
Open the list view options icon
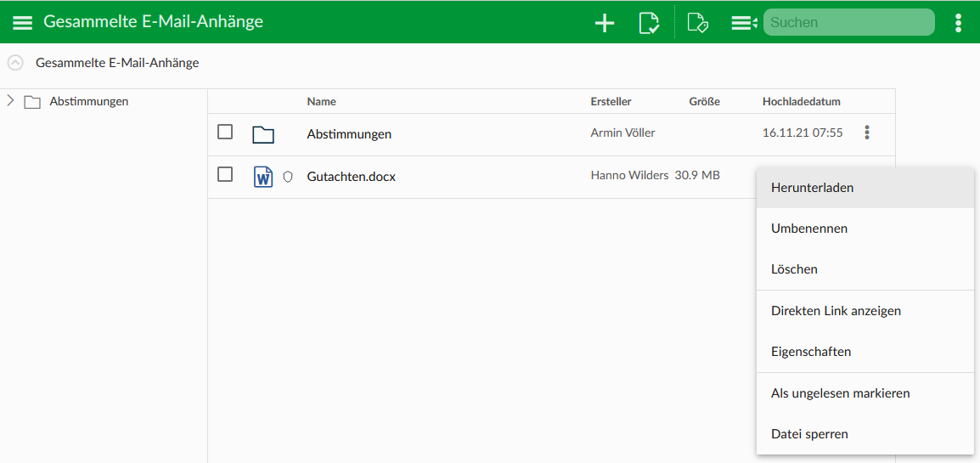click(x=745, y=23)
